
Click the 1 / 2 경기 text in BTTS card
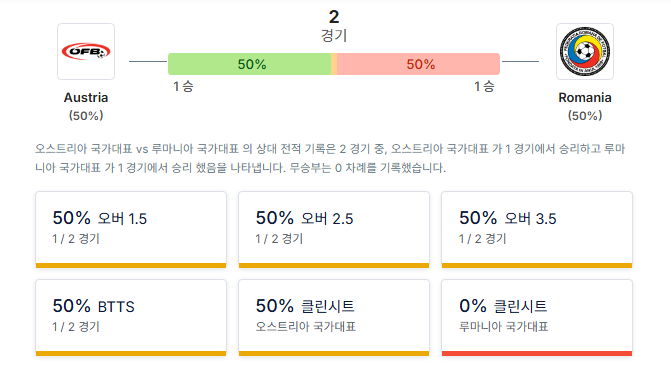[76, 327]
